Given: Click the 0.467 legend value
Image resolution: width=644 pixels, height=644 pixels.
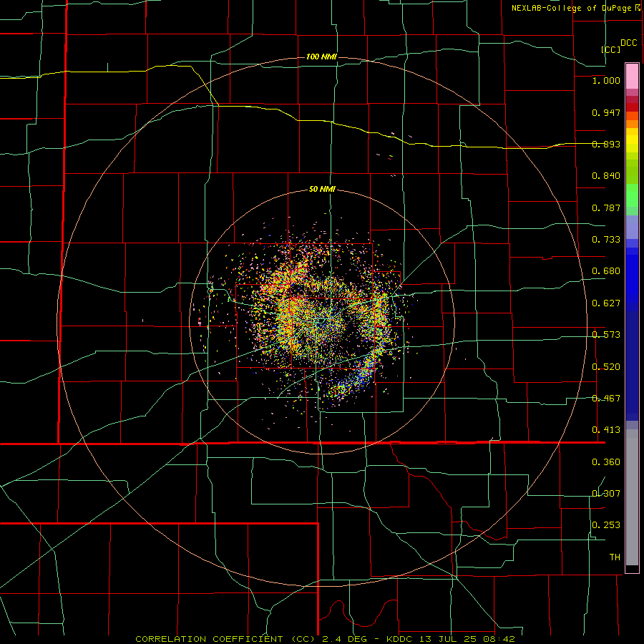Looking at the screenshot, I should [606, 399].
